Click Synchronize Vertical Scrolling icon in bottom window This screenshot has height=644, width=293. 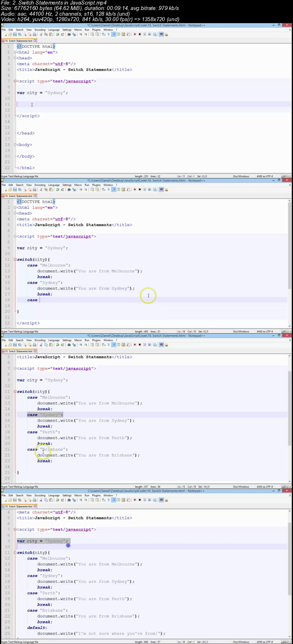tap(92, 500)
